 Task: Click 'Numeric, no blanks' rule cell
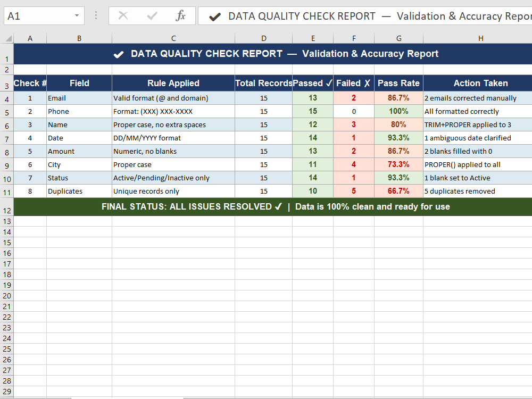coord(173,151)
